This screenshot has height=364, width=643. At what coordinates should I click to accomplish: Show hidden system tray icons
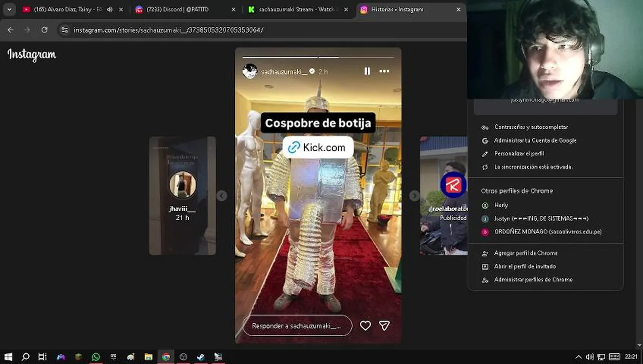tap(578, 357)
